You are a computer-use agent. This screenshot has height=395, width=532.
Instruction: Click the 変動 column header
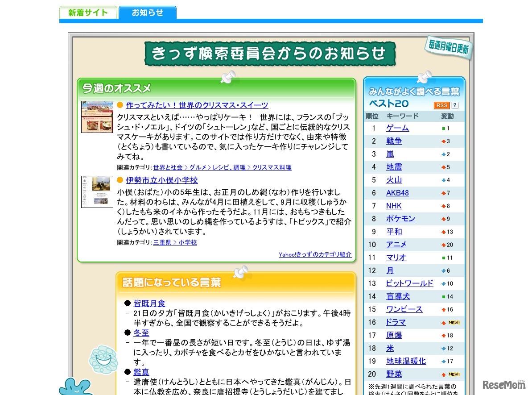point(447,116)
